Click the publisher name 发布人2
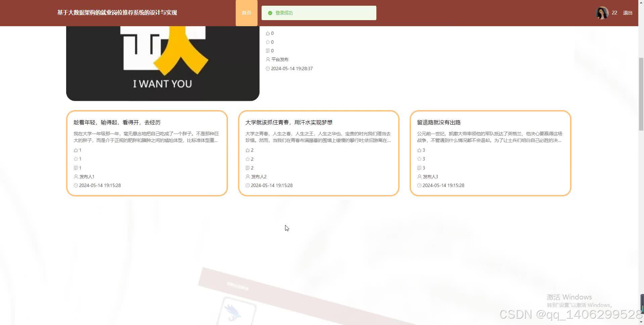Screen dimensions: 644x325 tap(259, 177)
